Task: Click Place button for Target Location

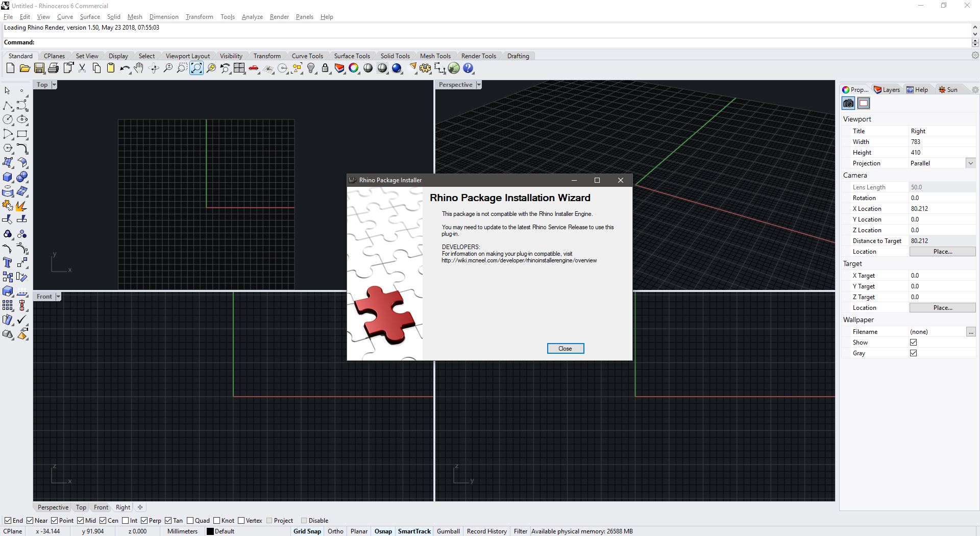Action: pos(942,308)
